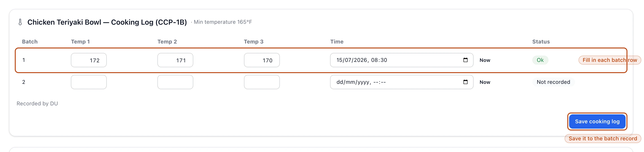The height and width of the screenshot is (152, 644).
Task: Select batch 1 Temp 3 field
Action: point(262,60)
